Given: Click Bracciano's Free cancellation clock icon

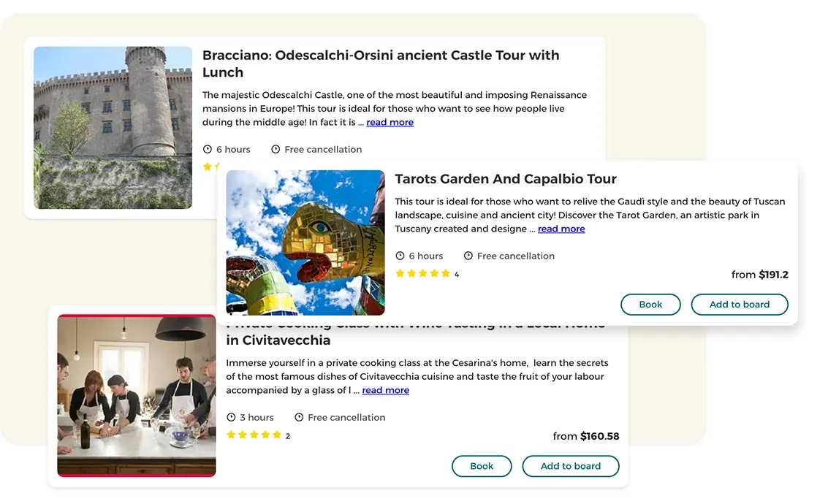Looking at the screenshot, I should [x=276, y=150].
